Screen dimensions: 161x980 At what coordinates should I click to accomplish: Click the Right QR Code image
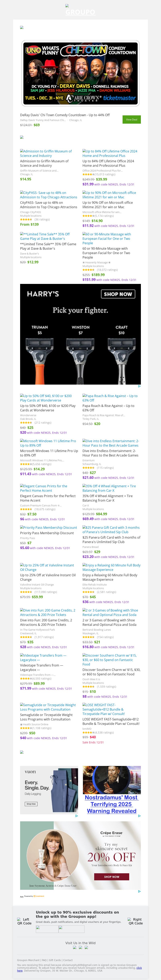(135, 921)
